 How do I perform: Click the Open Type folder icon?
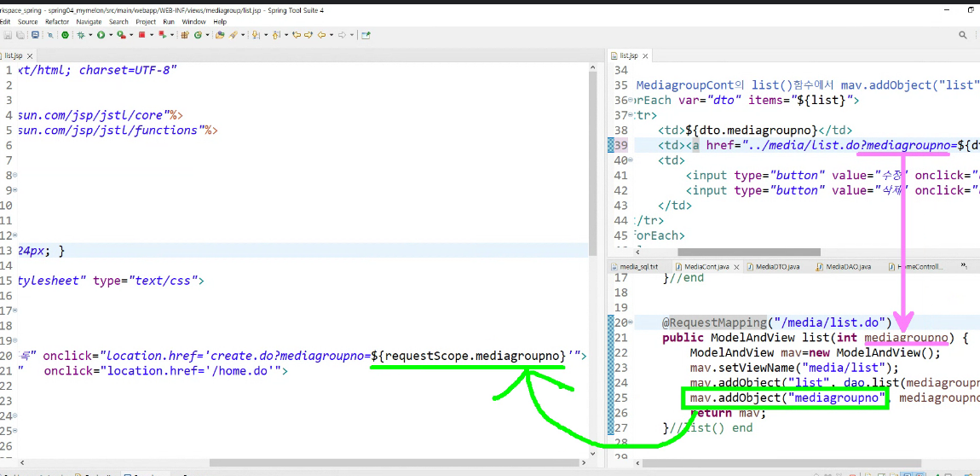click(x=220, y=35)
